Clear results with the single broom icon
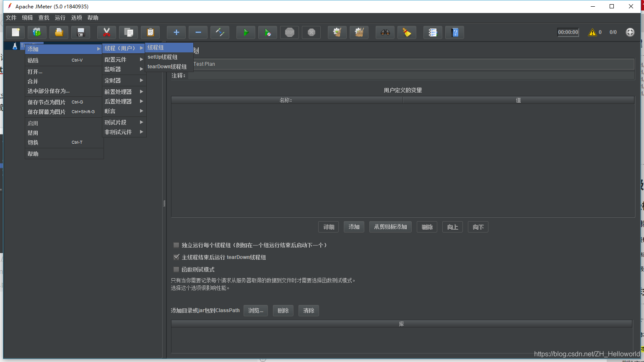This screenshot has height=362, width=644. [338, 32]
